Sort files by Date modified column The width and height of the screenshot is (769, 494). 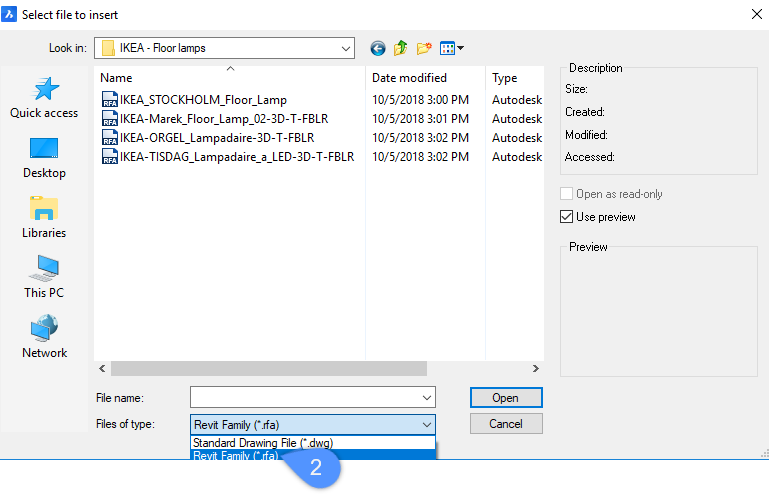click(x=409, y=78)
